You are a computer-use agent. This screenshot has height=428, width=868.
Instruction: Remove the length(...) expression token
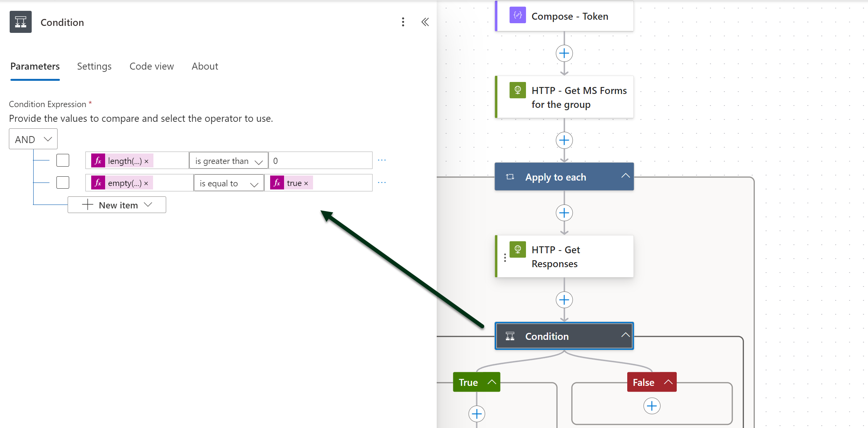(146, 162)
